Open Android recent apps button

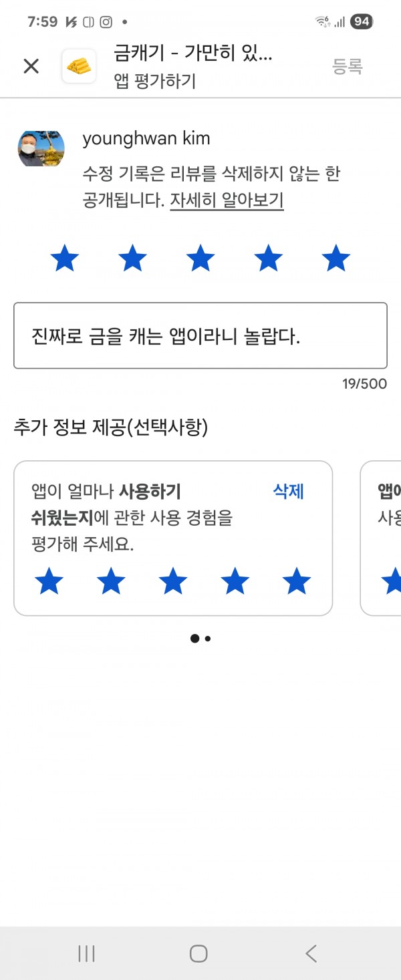pyautogui.click(x=87, y=953)
